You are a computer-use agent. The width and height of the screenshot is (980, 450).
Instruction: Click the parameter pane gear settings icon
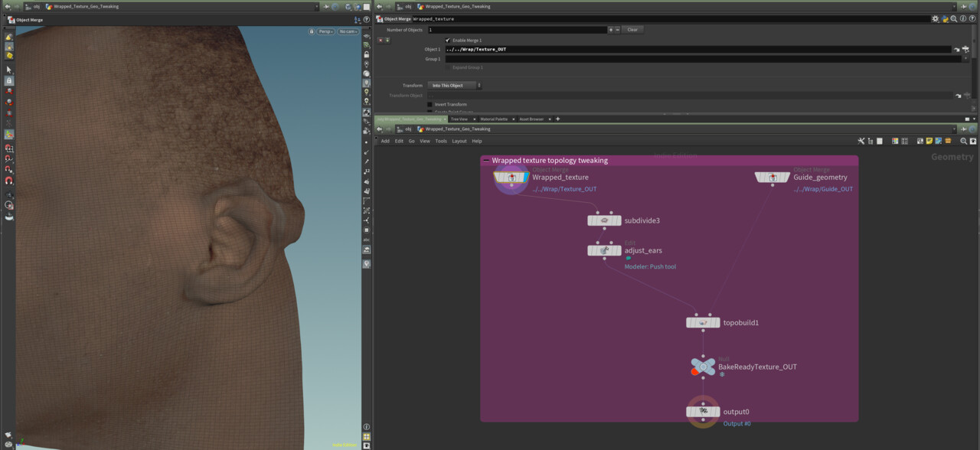935,18
